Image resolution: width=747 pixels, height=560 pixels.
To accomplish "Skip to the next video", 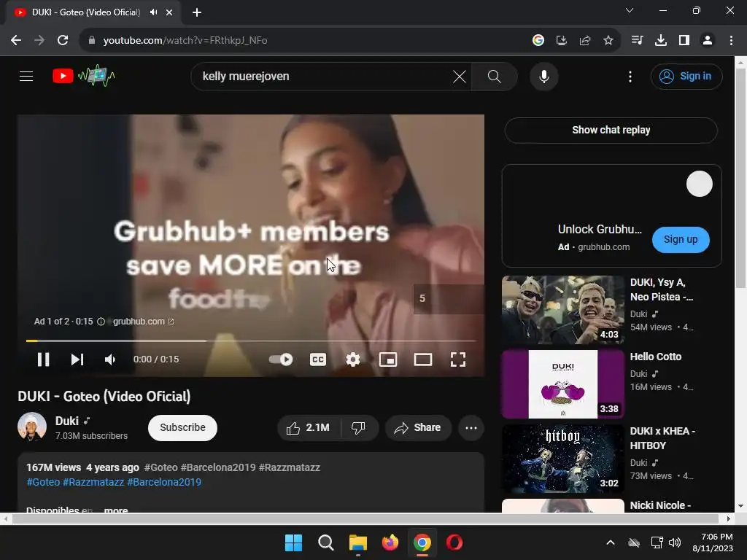I will [77, 359].
